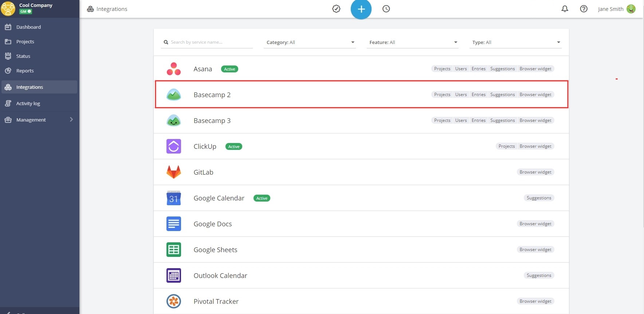Click the Outlook Calendar icon
The width and height of the screenshot is (644, 314).
pos(174,275)
